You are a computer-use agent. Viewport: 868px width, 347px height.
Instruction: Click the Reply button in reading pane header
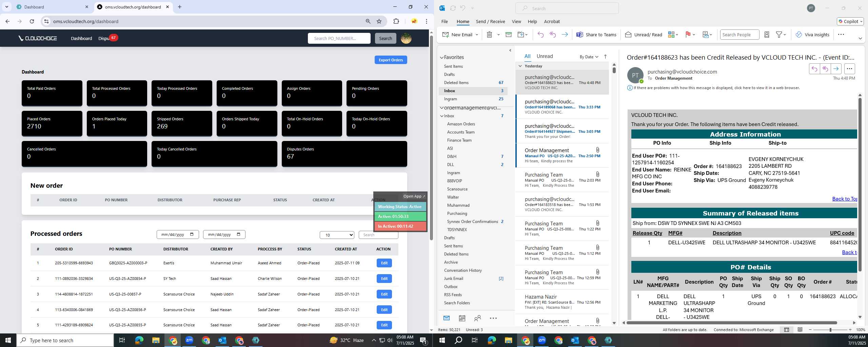coord(814,69)
